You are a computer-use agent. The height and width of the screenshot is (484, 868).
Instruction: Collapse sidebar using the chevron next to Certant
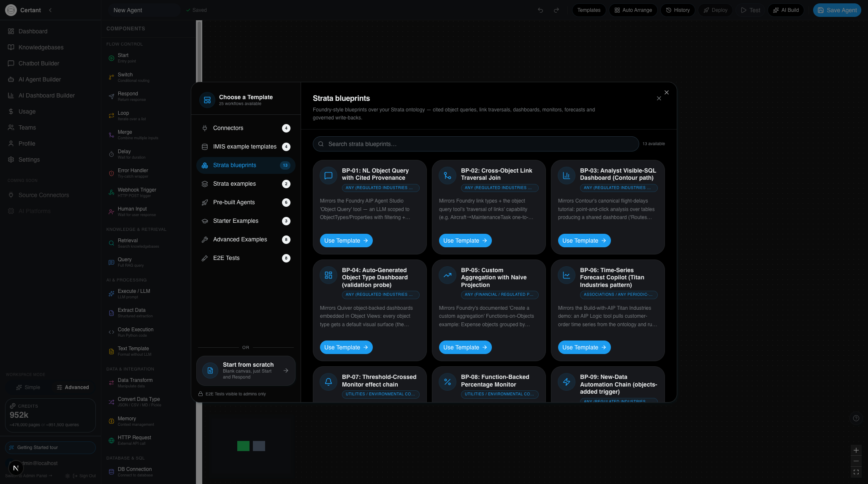50,10
